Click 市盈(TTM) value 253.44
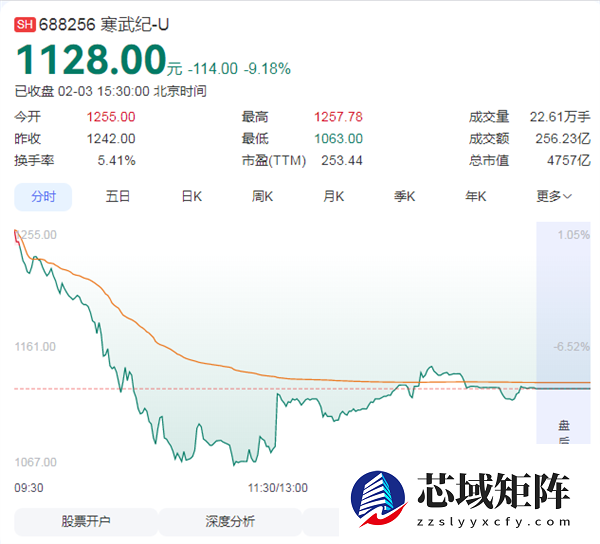The width and height of the screenshot is (600, 544). (342, 161)
